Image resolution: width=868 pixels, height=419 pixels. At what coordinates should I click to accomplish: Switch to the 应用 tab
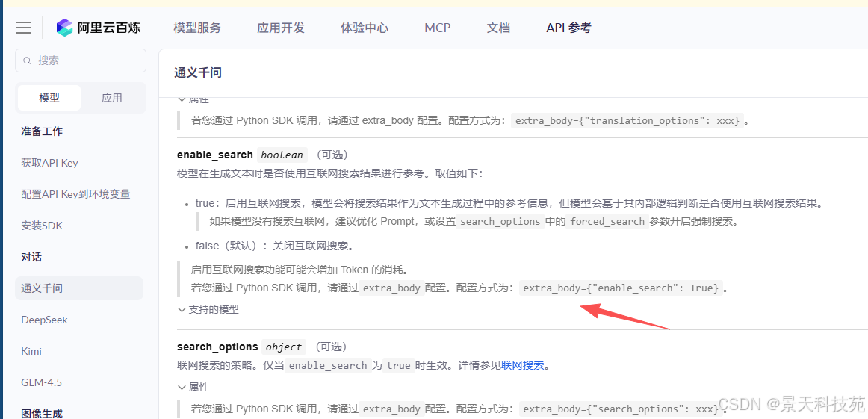pos(112,98)
